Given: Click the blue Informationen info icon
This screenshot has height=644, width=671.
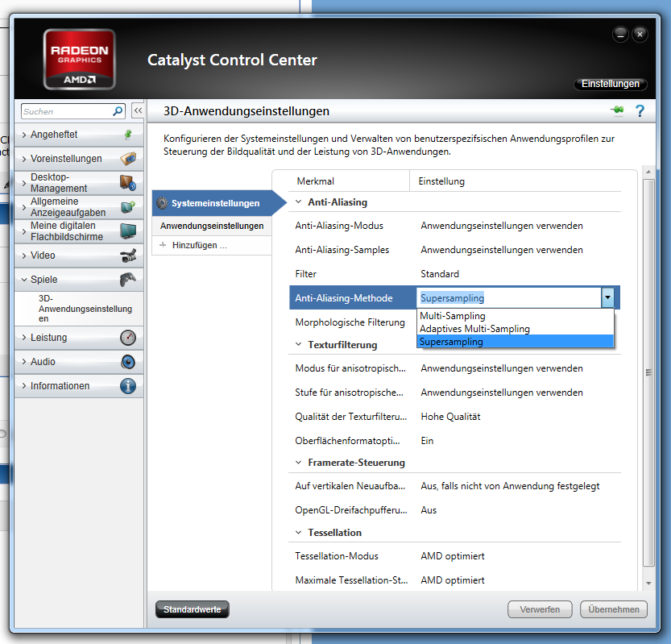Looking at the screenshot, I should [128, 386].
